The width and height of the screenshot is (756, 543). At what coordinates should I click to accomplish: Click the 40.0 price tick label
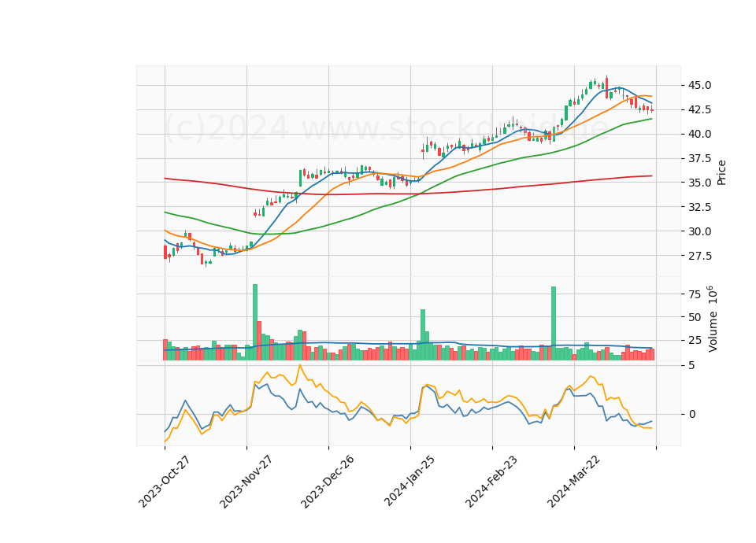pos(699,134)
